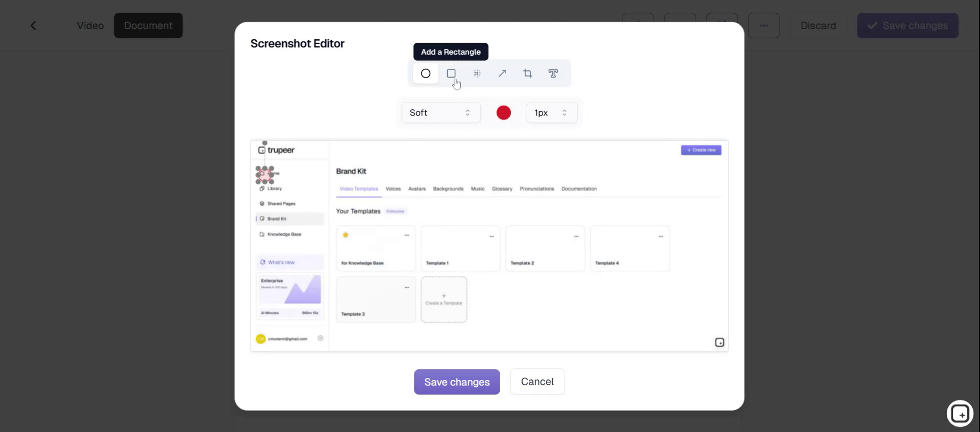The height and width of the screenshot is (432, 980).
Task: Switch to the Document tab
Action: coord(149,26)
